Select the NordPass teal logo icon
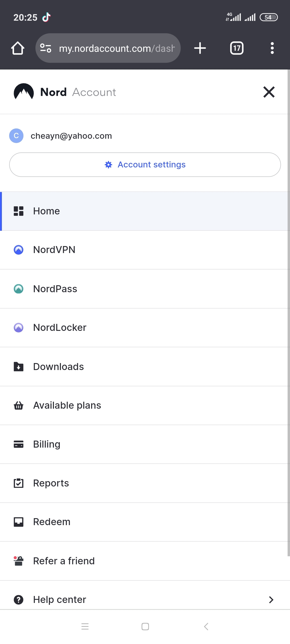This screenshot has width=290, height=644. pos(19,289)
